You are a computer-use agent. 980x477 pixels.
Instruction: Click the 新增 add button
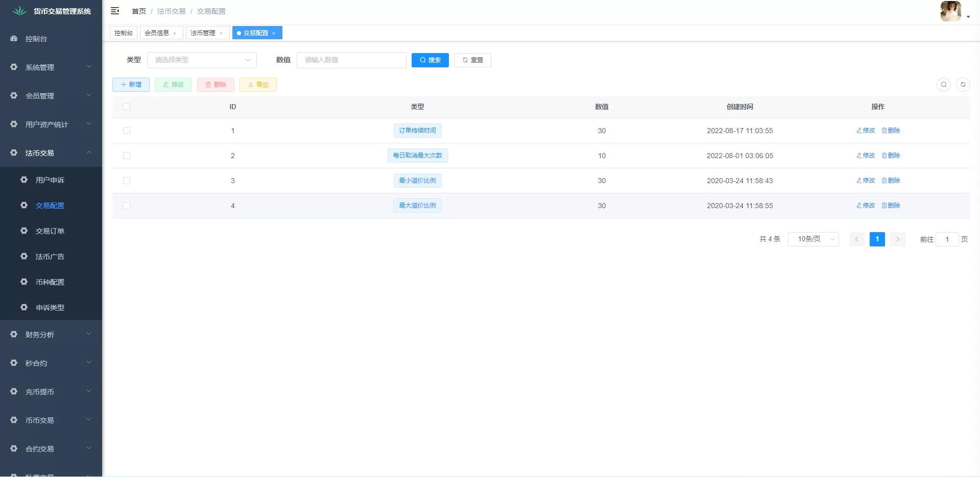[x=131, y=85]
